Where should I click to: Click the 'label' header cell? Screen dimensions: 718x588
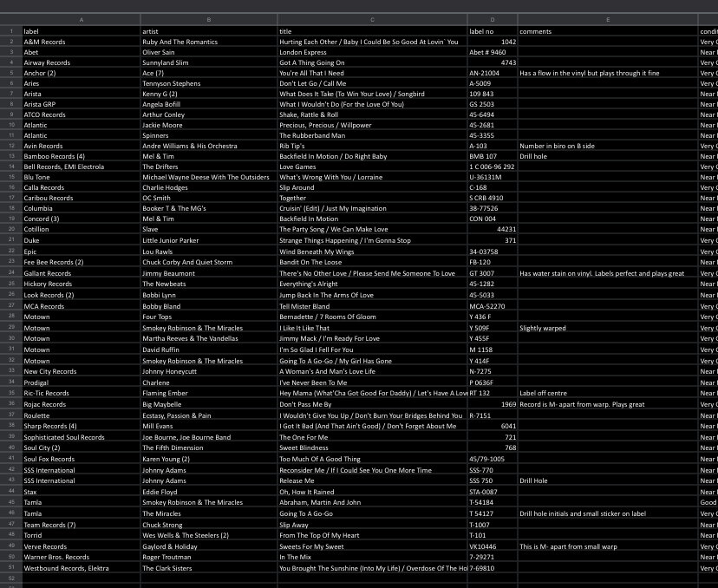(x=81, y=31)
